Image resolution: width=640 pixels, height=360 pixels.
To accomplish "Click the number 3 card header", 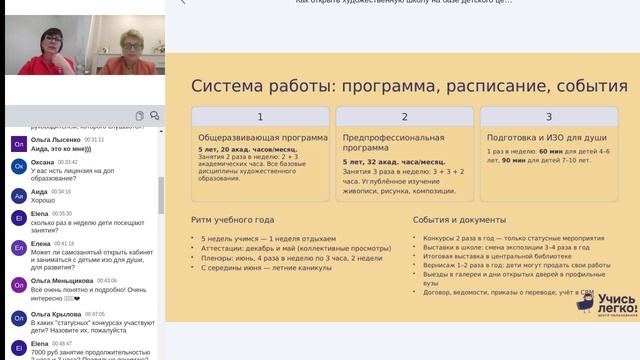I will [549, 117].
